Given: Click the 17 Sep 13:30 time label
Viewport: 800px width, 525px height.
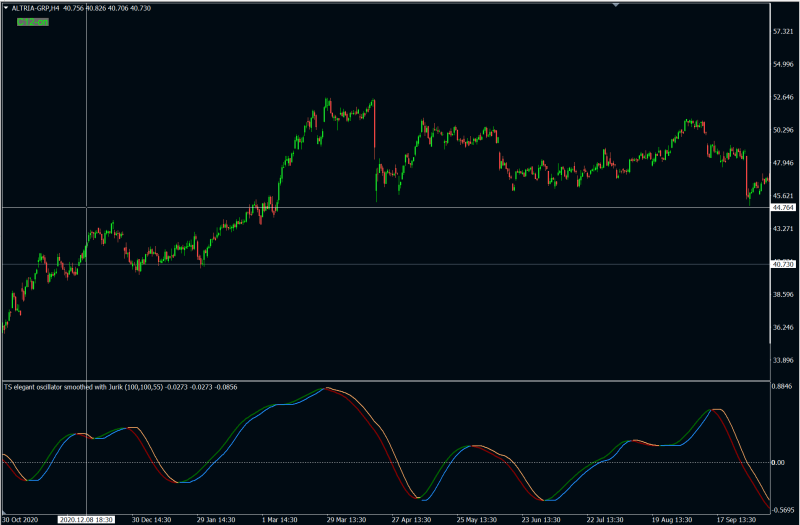Looking at the screenshot, I should click(737, 520).
